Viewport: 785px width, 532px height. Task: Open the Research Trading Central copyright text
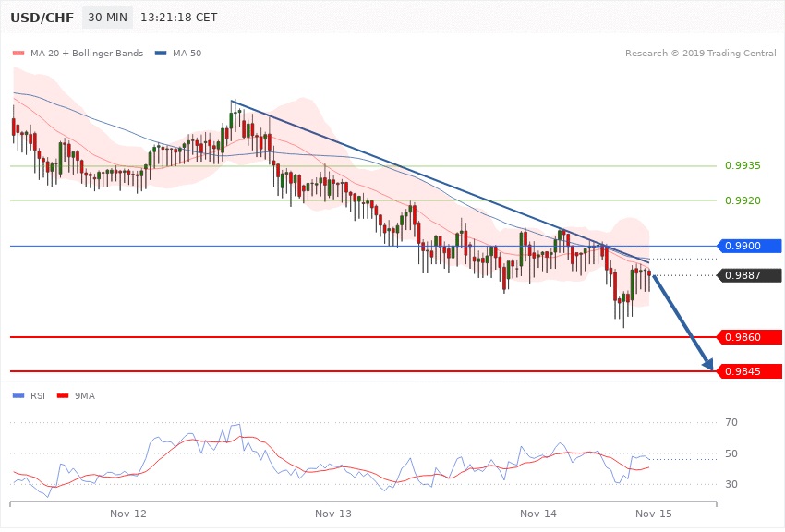tap(700, 53)
